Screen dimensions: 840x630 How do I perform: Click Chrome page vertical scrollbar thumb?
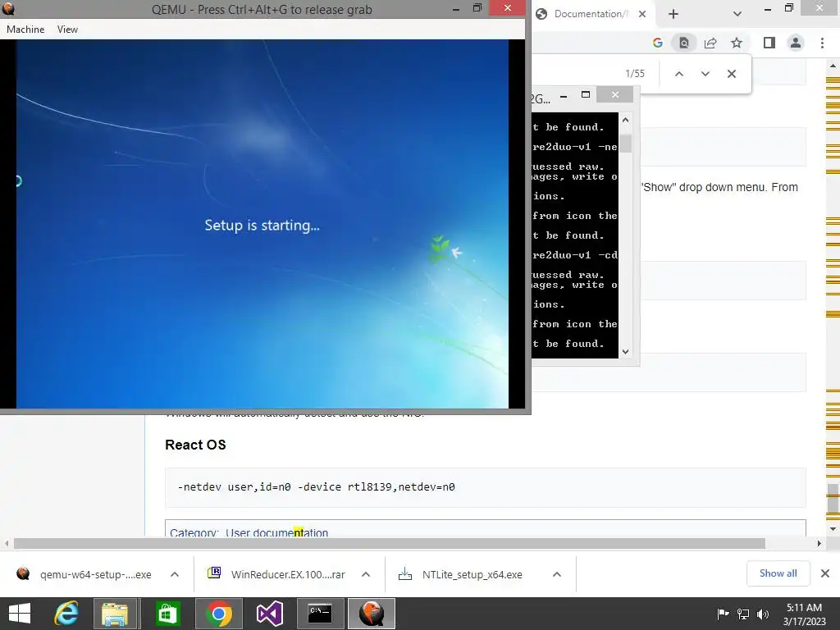tap(833, 498)
